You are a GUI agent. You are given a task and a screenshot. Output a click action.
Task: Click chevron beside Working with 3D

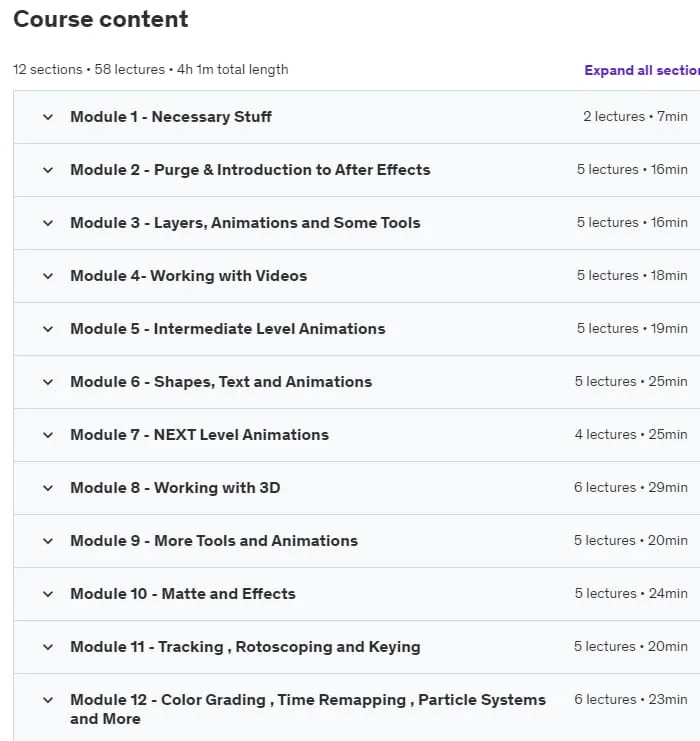[48, 487]
